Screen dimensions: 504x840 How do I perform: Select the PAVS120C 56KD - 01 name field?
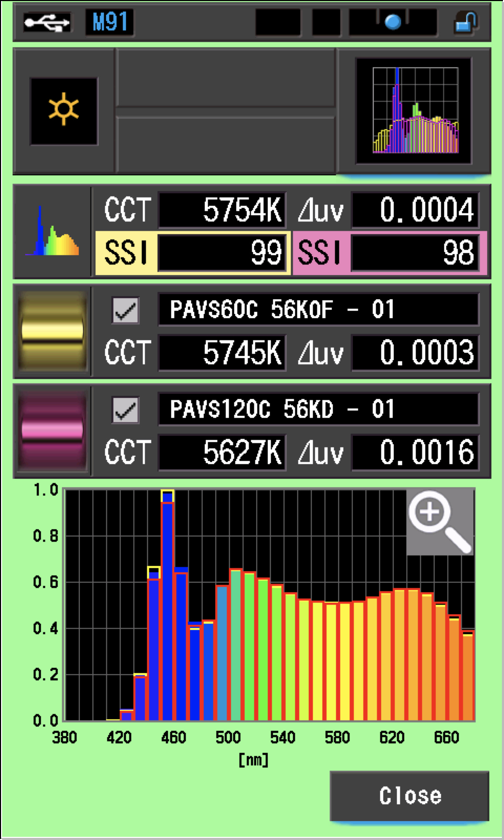point(318,409)
